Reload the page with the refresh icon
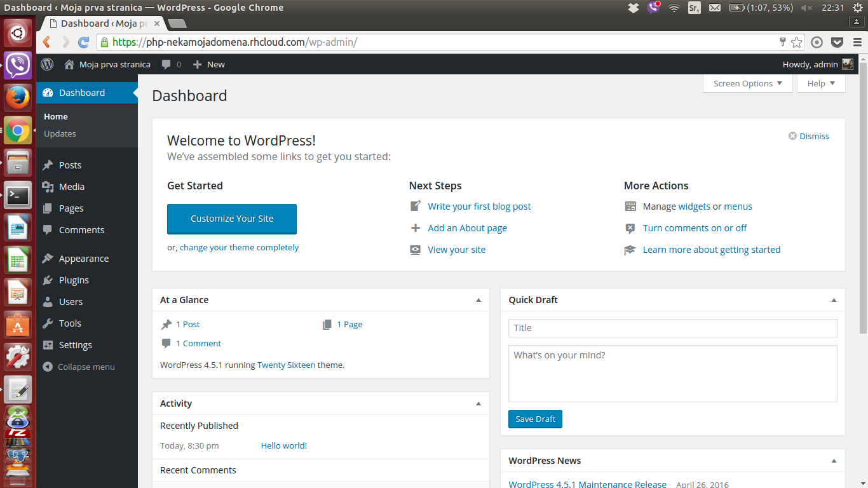 (83, 42)
